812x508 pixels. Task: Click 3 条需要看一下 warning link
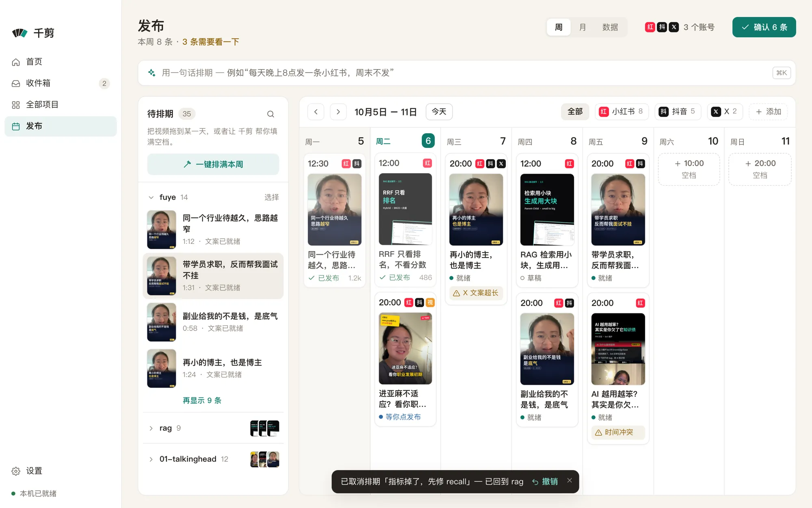coord(211,42)
